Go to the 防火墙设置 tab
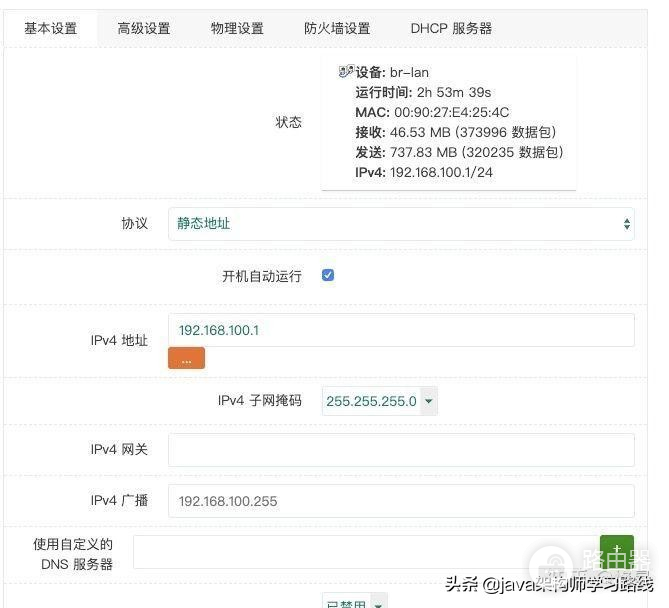Image resolution: width=669 pixels, height=608 pixels. (x=337, y=28)
